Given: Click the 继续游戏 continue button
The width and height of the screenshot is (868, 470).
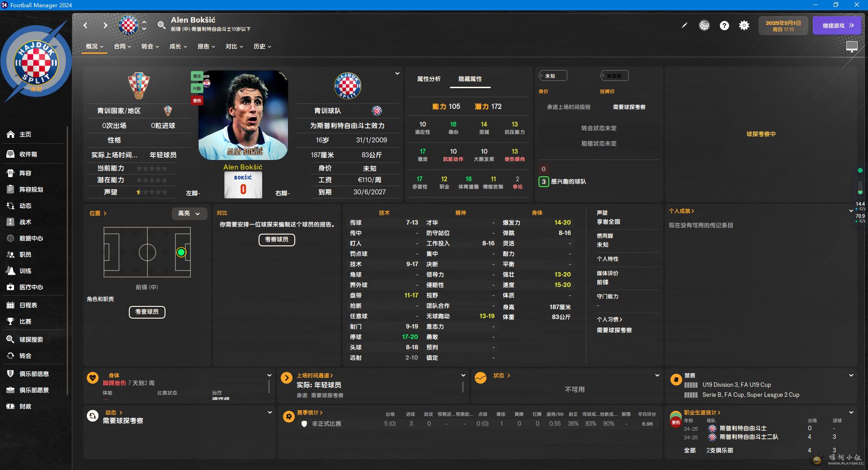Looking at the screenshot, I should point(838,26).
